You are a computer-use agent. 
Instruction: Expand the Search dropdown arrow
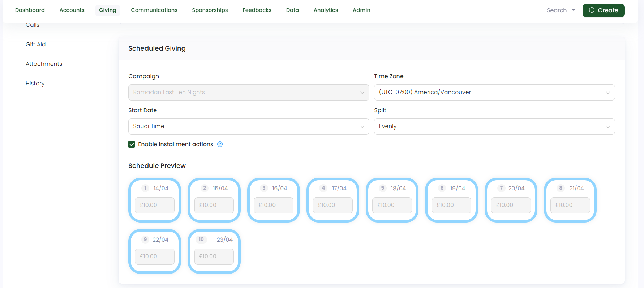[574, 10]
